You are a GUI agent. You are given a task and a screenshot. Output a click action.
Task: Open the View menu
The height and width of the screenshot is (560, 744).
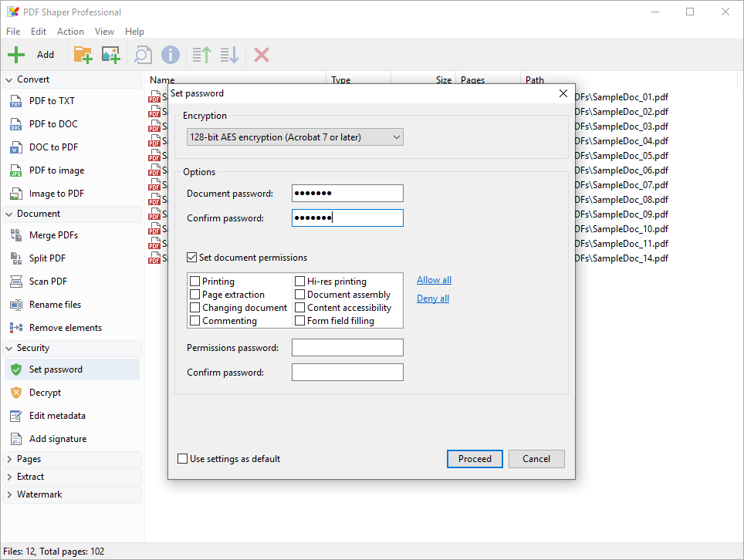point(104,32)
